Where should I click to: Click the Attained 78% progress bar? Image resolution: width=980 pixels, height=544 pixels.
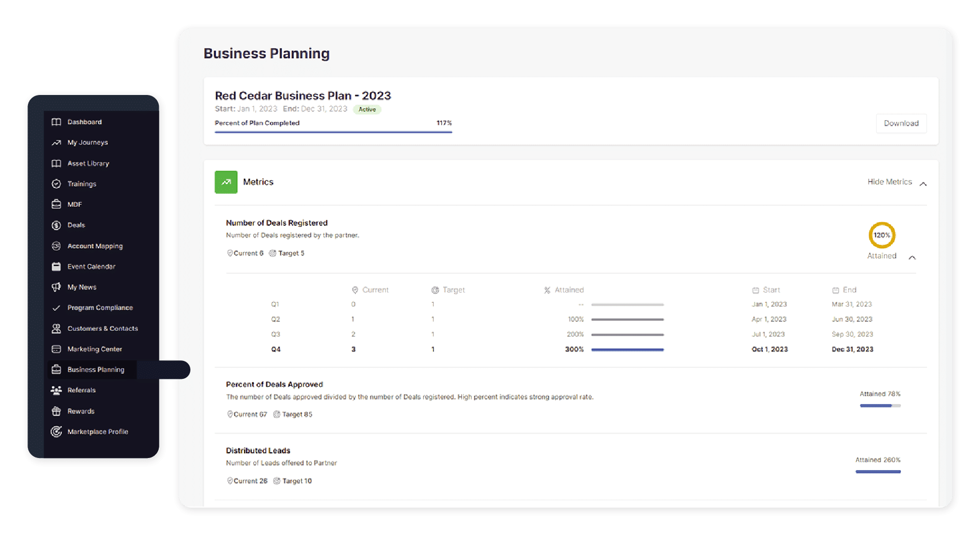tap(880, 406)
